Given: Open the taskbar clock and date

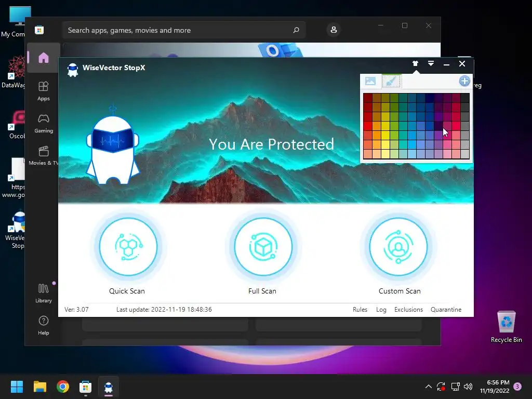Looking at the screenshot, I should tap(495, 387).
